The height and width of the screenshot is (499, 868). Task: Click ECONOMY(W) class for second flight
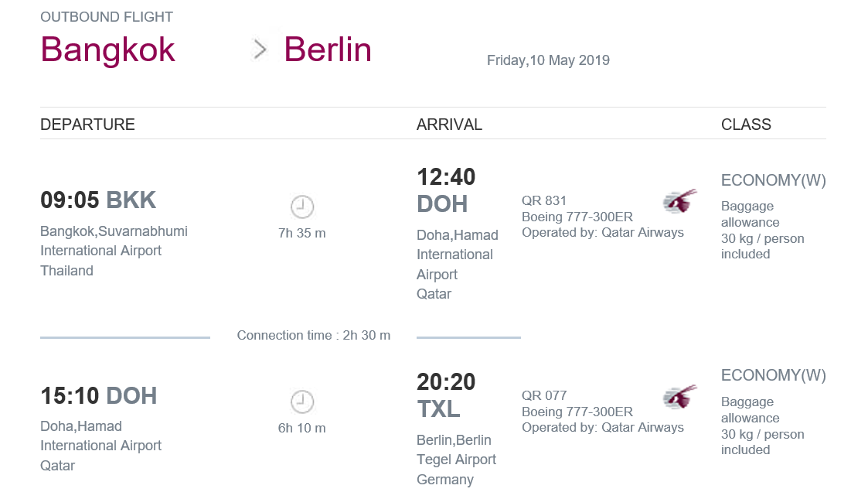pos(774,375)
